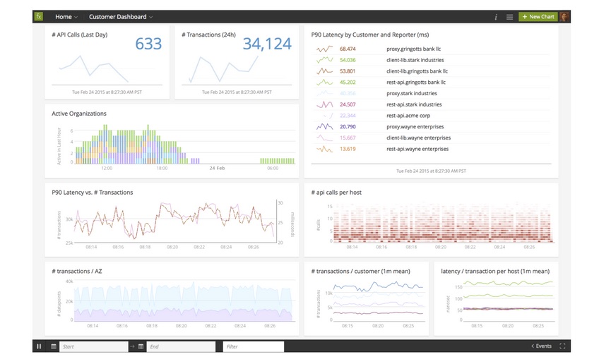The image size is (599, 364).
Task: Select the proxy.gringotts bank llc row
Action: [431, 49]
